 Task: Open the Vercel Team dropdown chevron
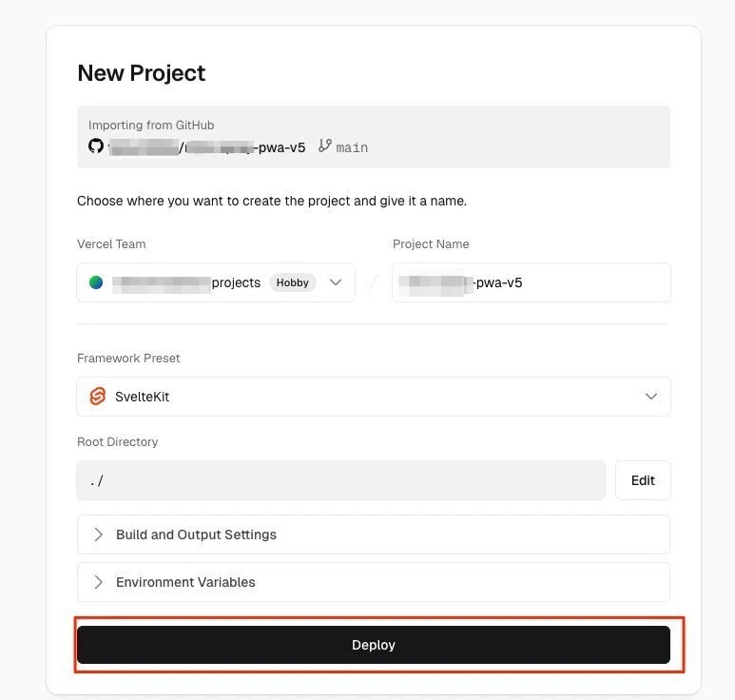click(335, 282)
